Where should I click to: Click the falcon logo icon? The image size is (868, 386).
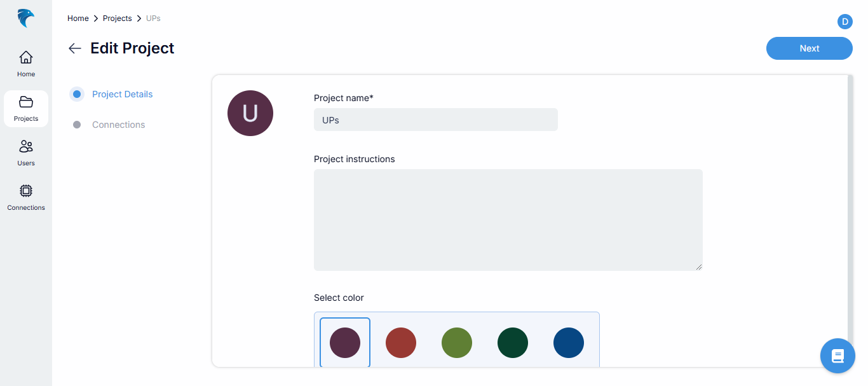coord(25,18)
